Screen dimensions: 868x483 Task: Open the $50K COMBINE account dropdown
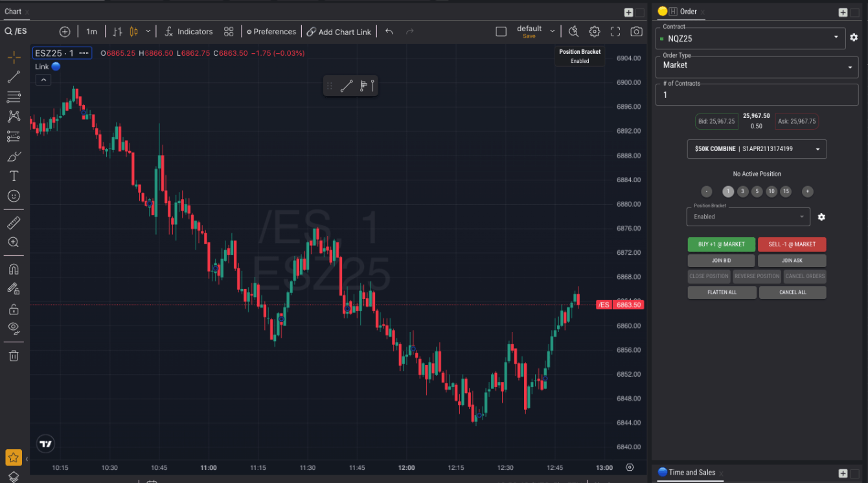coord(757,149)
